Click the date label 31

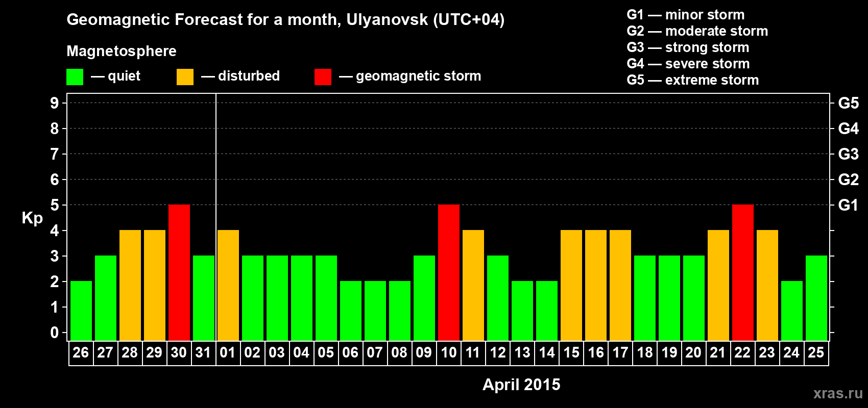pyautogui.click(x=203, y=353)
